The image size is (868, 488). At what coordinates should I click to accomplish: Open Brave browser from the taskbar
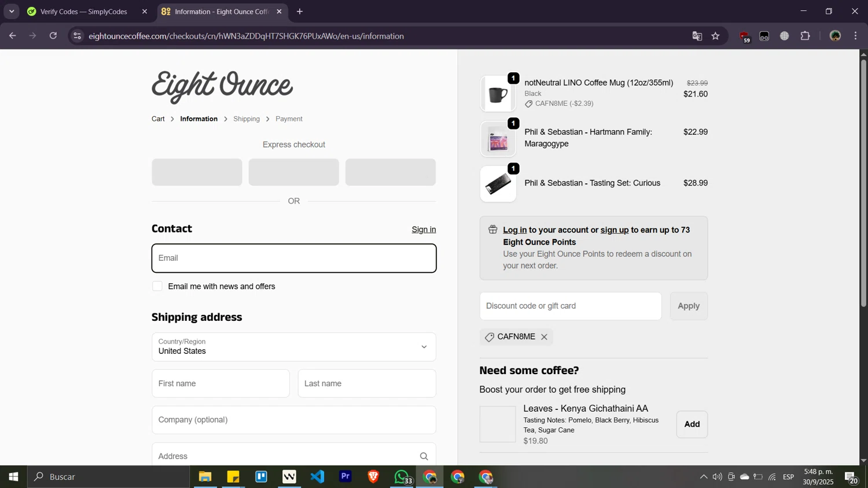pyautogui.click(x=373, y=476)
